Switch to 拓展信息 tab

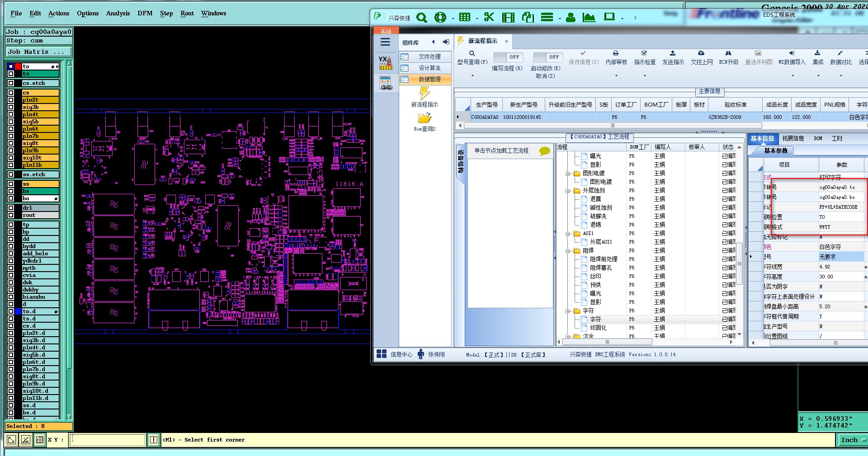coord(793,138)
